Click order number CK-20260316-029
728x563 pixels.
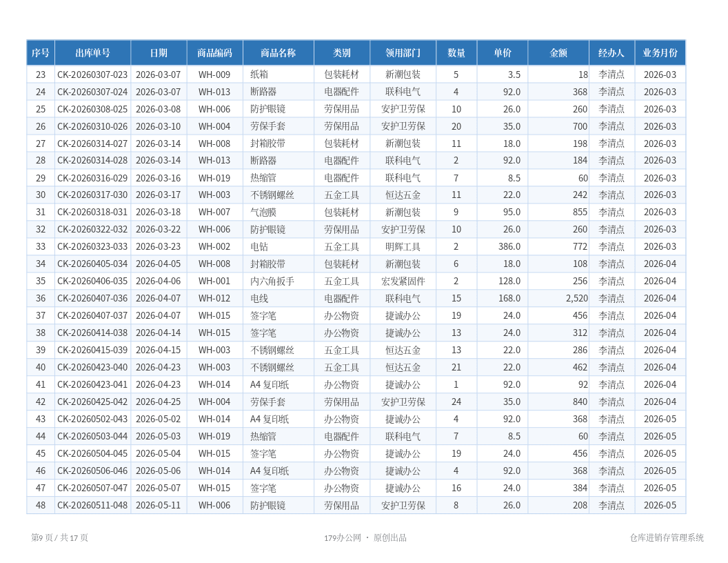(x=92, y=178)
